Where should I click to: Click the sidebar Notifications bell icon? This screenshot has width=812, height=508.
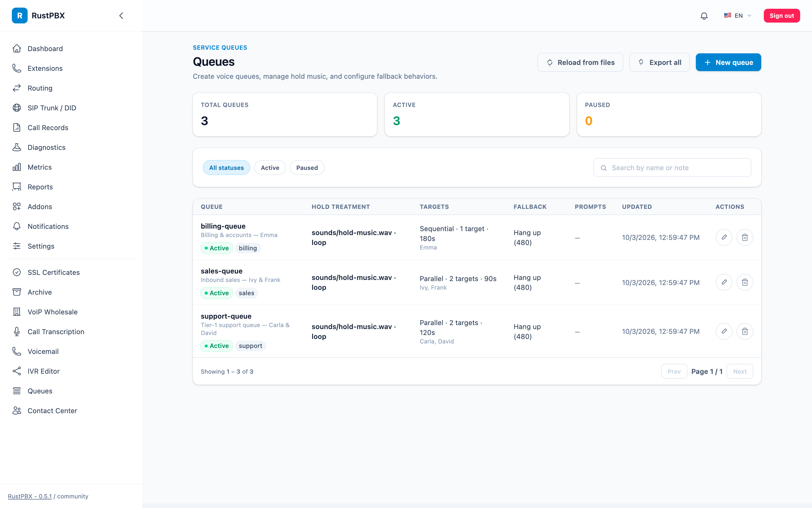17,226
